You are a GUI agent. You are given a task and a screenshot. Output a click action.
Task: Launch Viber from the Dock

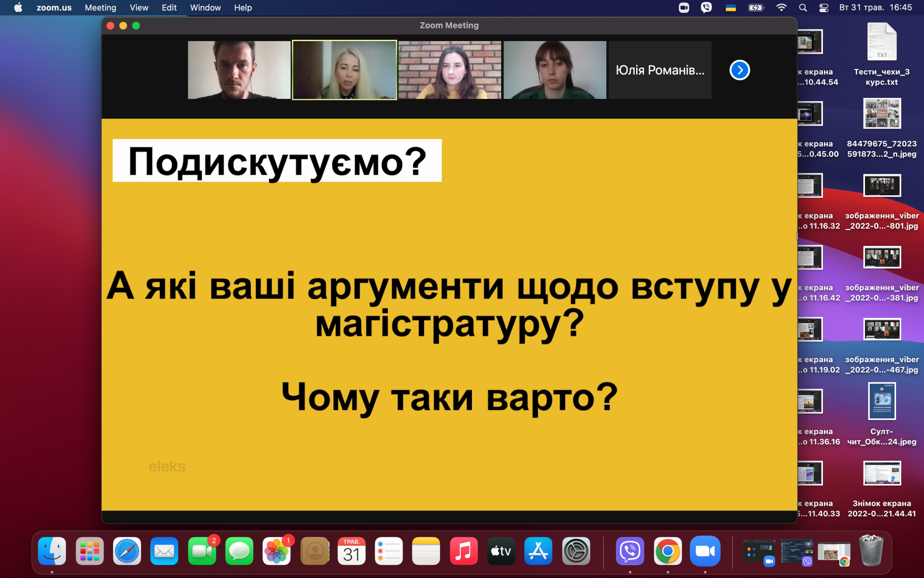pos(630,551)
